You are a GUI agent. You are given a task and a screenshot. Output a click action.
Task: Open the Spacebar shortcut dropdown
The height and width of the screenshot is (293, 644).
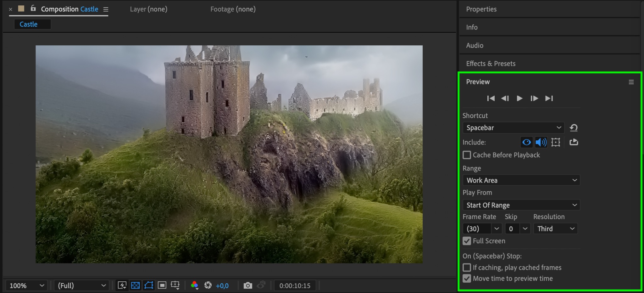click(513, 128)
